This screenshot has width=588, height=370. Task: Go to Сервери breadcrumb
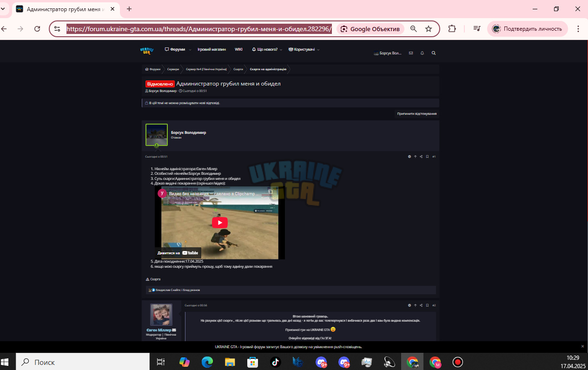pyautogui.click(x=173, y=69)
